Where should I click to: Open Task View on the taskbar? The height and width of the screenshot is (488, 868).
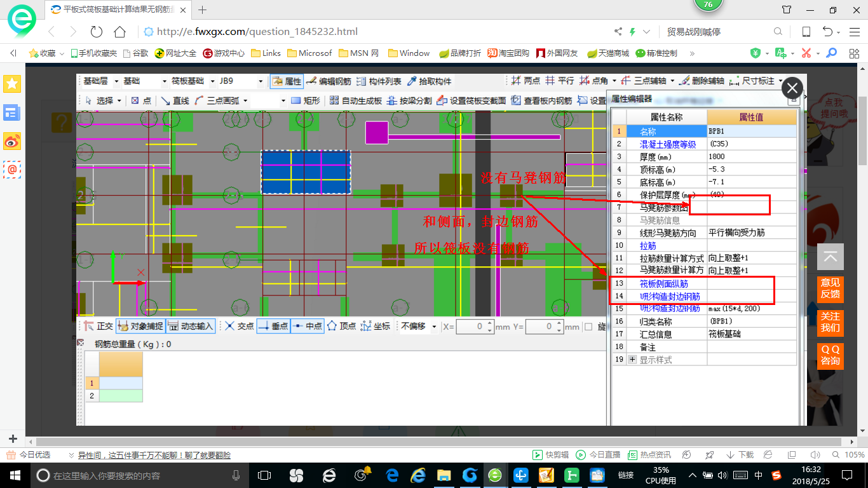pyautogui.click(x=264, y=475)
